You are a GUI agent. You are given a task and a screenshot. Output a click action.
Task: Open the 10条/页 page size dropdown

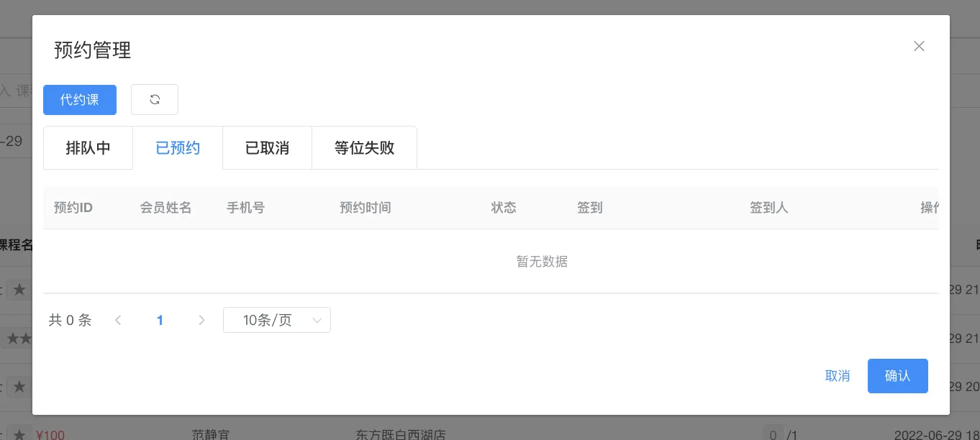pos(277,321)
